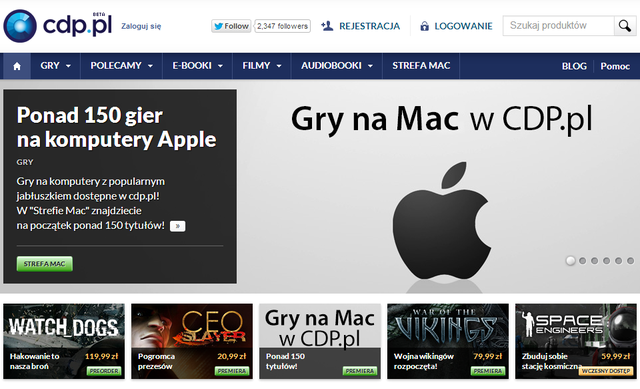Open the Pomoc menu item
This screenshot has width=640, height=389.
pos(615,66)
